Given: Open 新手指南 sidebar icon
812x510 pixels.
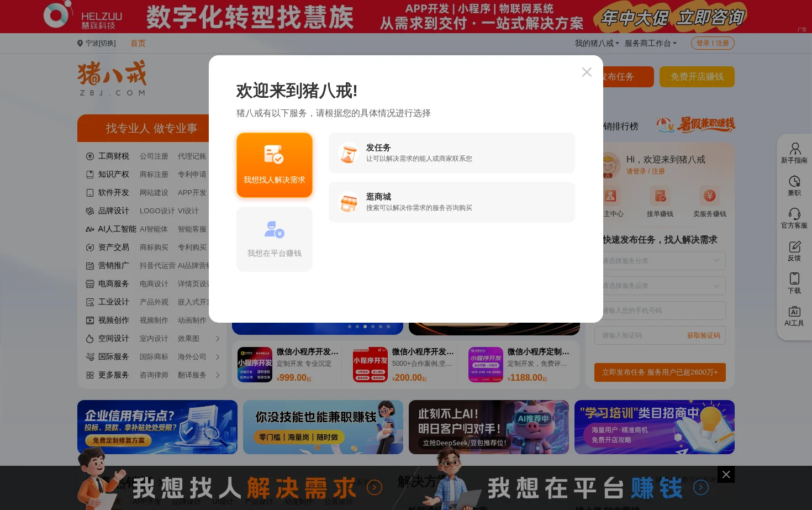Looking at the screenshot, I should pos(794,153).
